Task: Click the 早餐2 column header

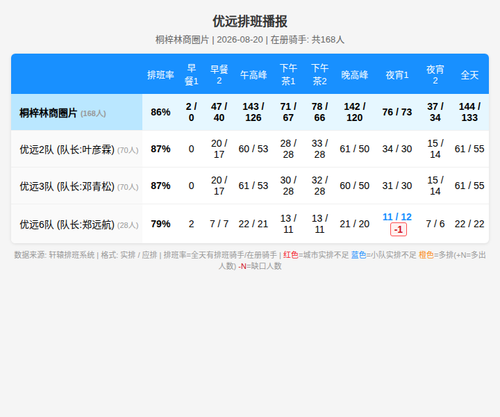Action: [x=219, y=75]
